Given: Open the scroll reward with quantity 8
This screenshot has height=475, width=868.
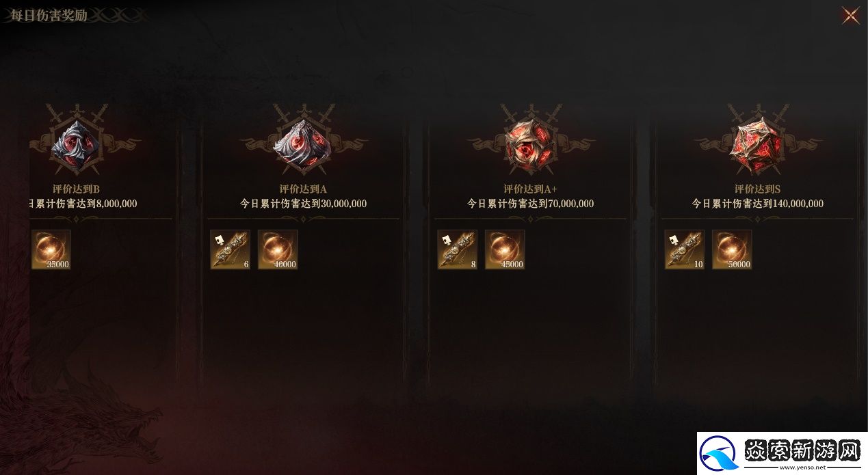Looking at the screenshot, I should [x=457, y=249].
